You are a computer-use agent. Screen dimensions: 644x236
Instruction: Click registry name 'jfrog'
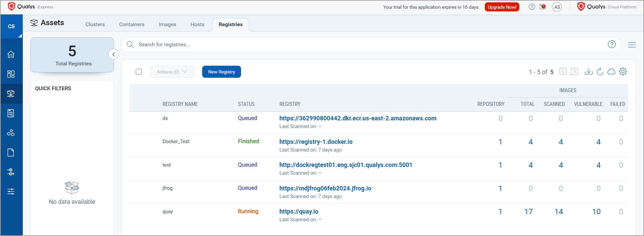[x=168, y=188]
